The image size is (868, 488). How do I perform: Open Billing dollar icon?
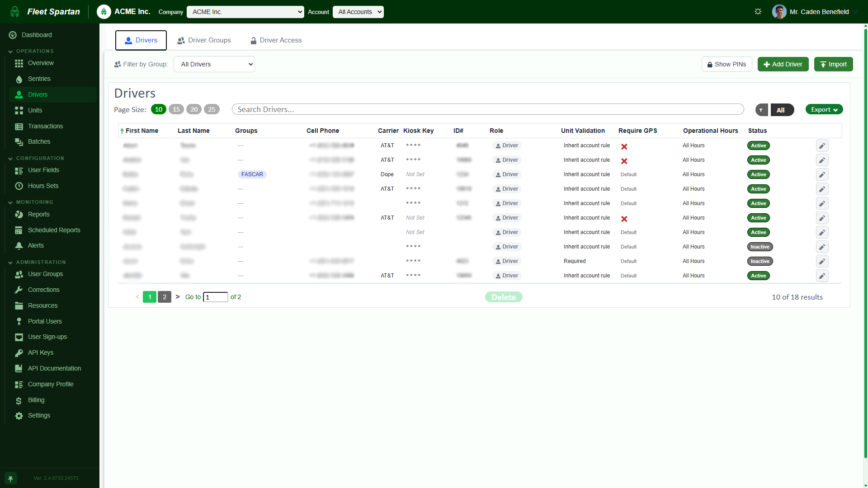coord(19,400)
